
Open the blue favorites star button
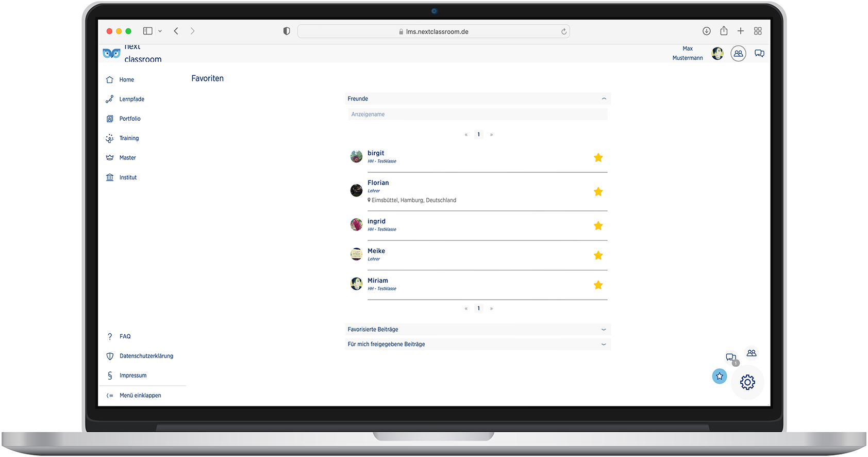719,377
